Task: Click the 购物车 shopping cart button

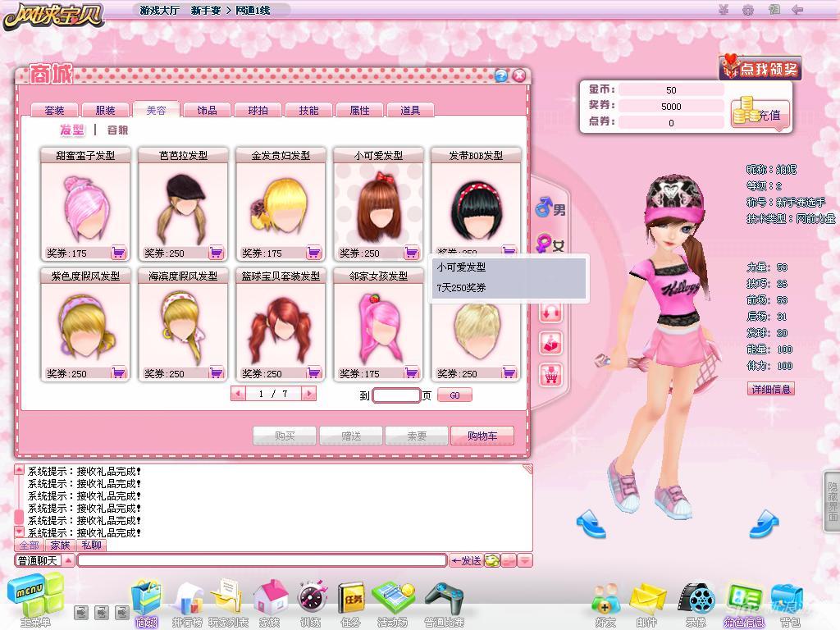Action: coord(482,436)
